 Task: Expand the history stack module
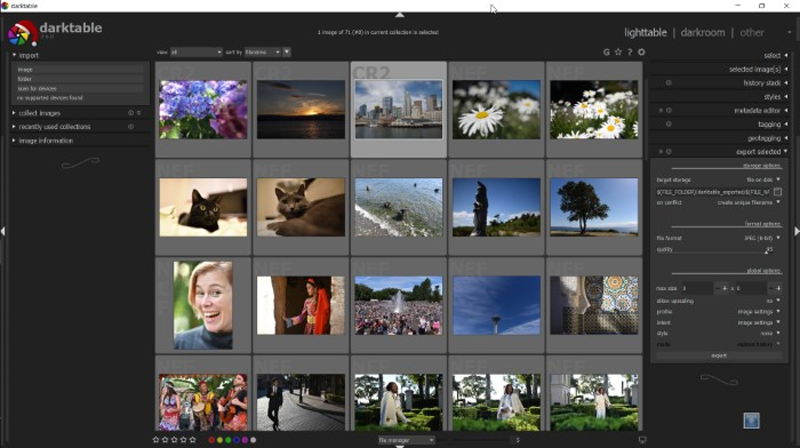coord(786,83)
